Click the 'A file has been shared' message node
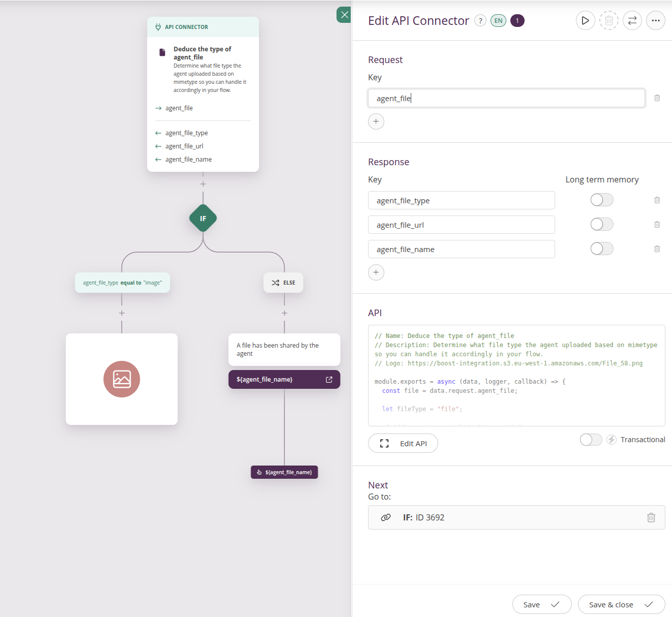Viewport: 672px width, 617px height. pos(284,350)
